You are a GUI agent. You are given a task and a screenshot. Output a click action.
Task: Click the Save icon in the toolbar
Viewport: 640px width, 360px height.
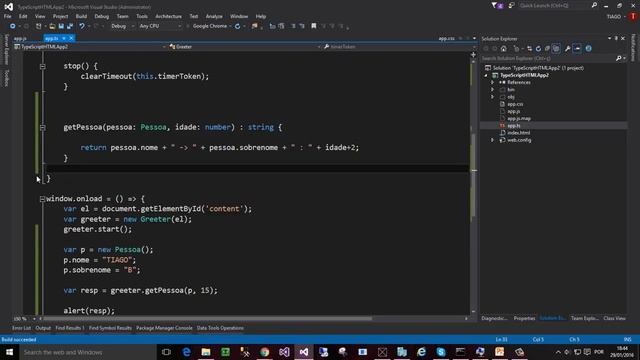point(61,26)
